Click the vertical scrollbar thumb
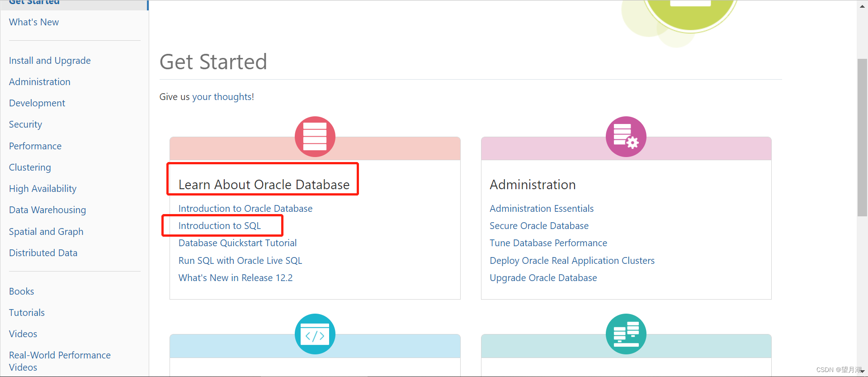Image resolution: width=868 pixels, height=377 pixels. pyautogui.click(x=862, y=138)
